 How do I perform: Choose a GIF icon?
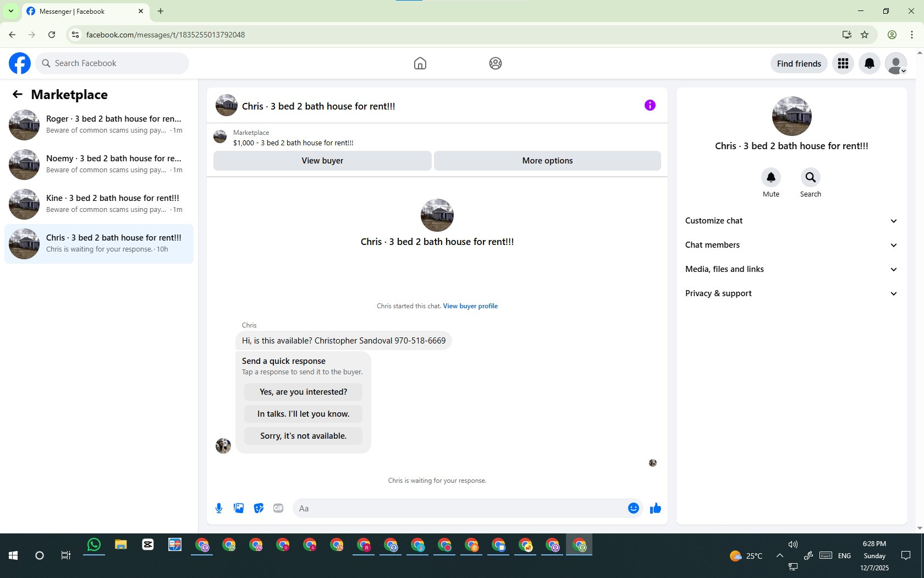click(x=278, y=508)
